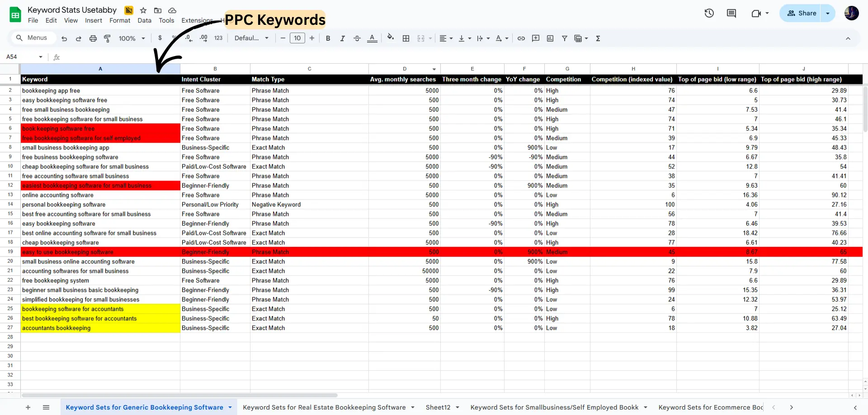Open the Data menu
The image size is (868, 415).
[145, 20]
